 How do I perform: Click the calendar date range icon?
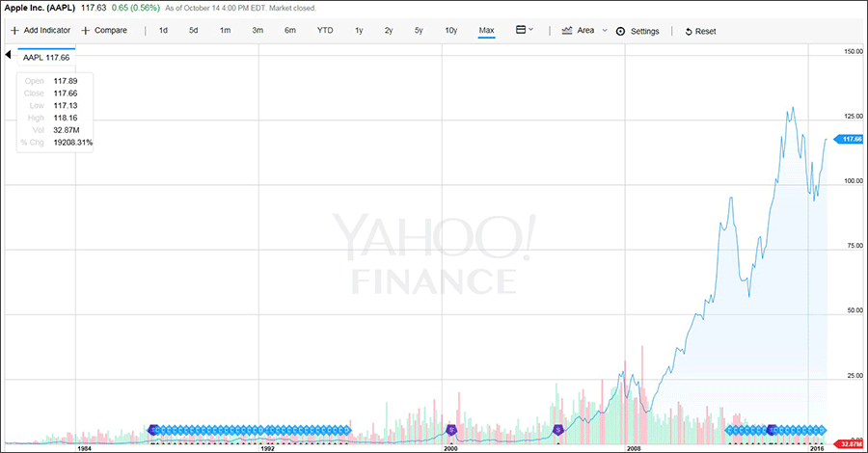[521, 30]
